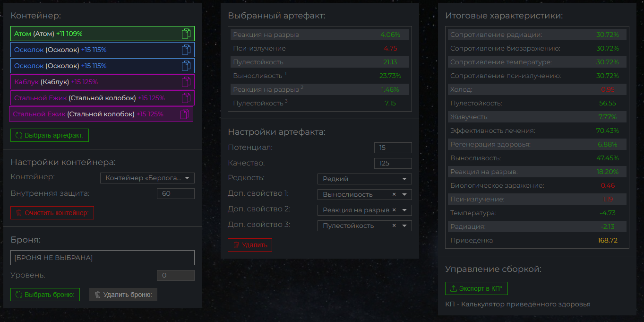Click the Удалить броню button
The height and width of the screenshot is (322, 644).
point(123,295)
